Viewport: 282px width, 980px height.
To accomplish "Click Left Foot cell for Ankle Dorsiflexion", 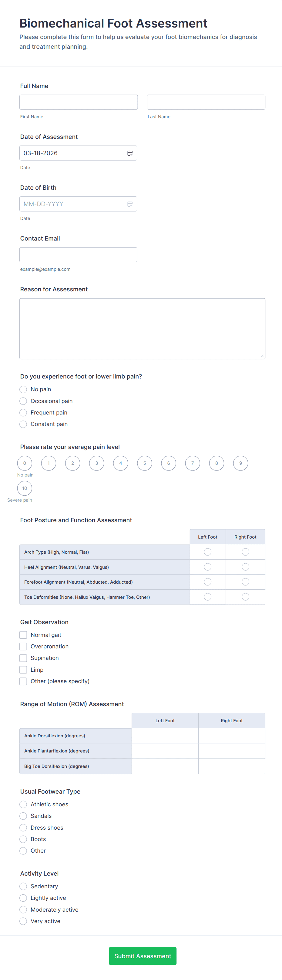I will pyautogui.click(x=165, y=736).
